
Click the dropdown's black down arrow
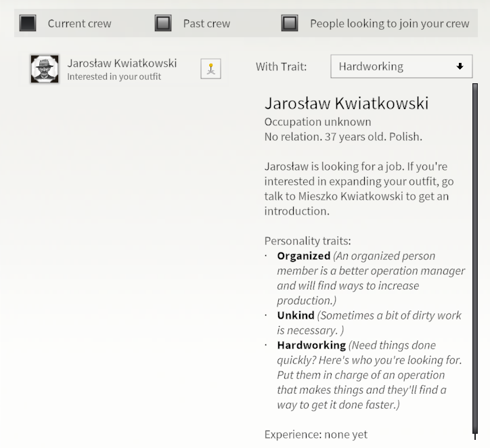pos(460,66)
